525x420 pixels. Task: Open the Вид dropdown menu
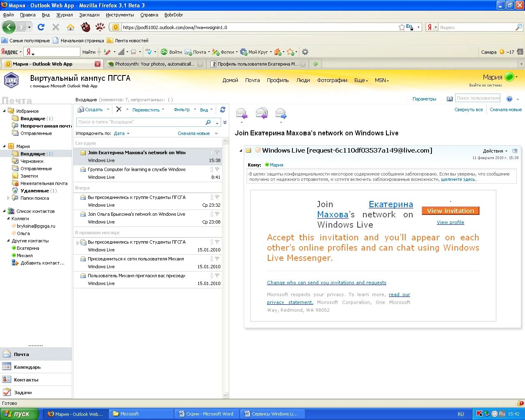tap(206, 110)
